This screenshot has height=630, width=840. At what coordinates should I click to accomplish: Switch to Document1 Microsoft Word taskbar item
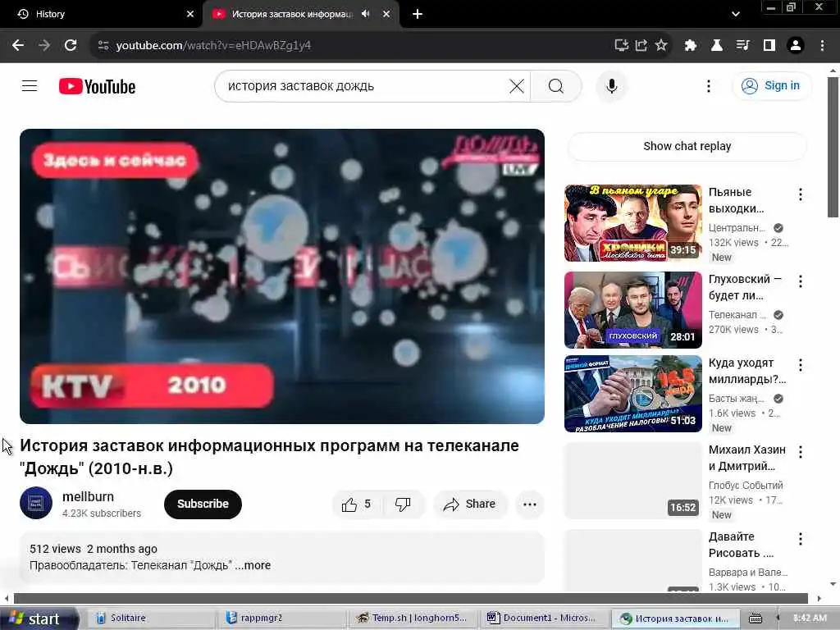(546, 619)
